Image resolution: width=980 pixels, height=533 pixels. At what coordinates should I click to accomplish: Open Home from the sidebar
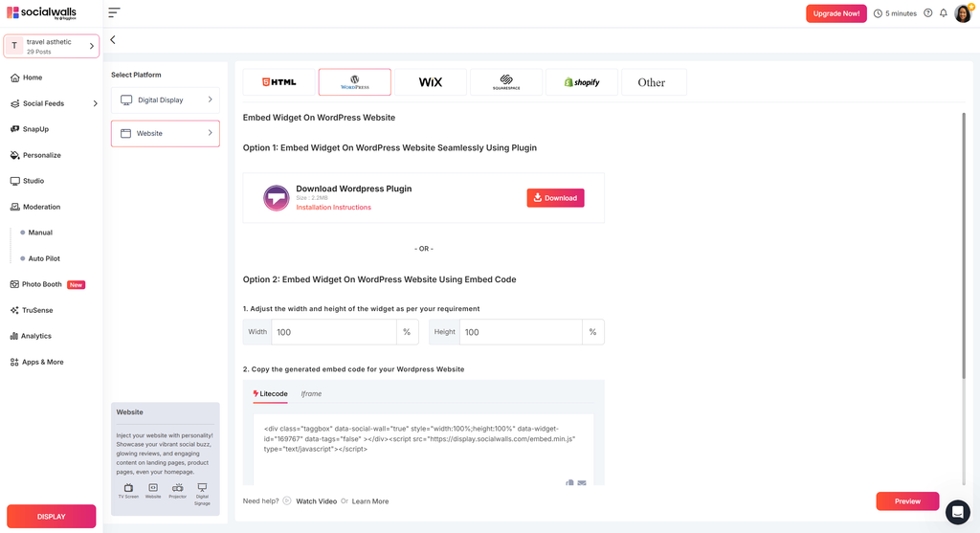tap(27, 78)
